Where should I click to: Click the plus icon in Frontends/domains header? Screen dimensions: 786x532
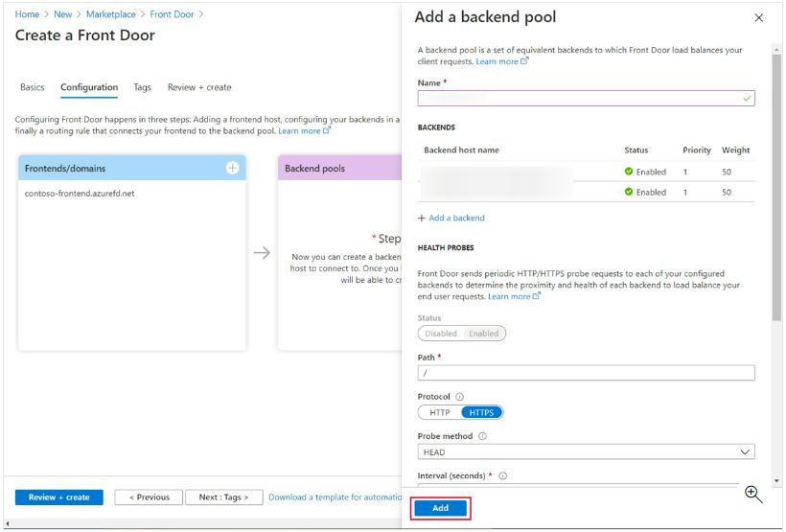pos(232,168)
